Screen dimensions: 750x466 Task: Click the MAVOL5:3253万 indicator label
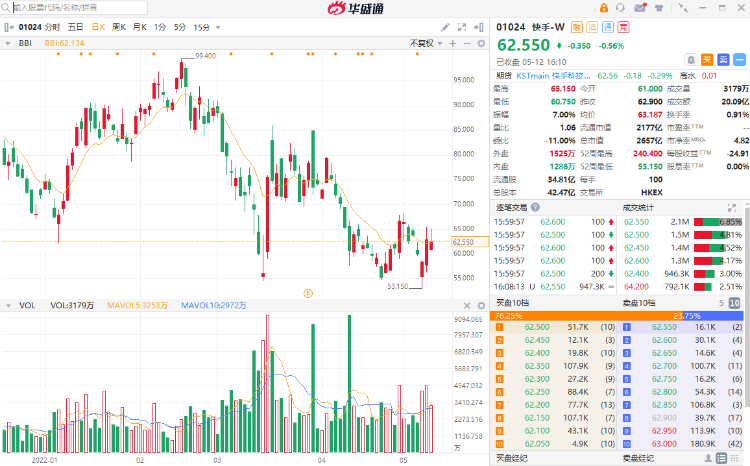pos(137,305)
